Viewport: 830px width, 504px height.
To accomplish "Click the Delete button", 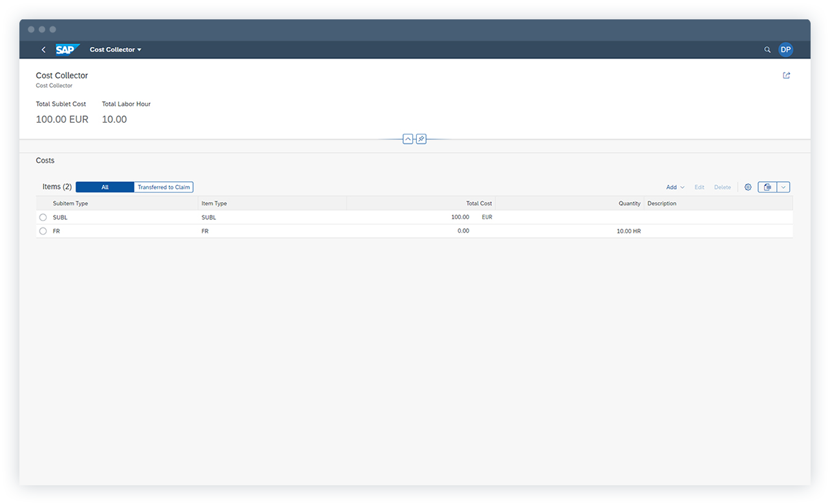I will point(722,187).
